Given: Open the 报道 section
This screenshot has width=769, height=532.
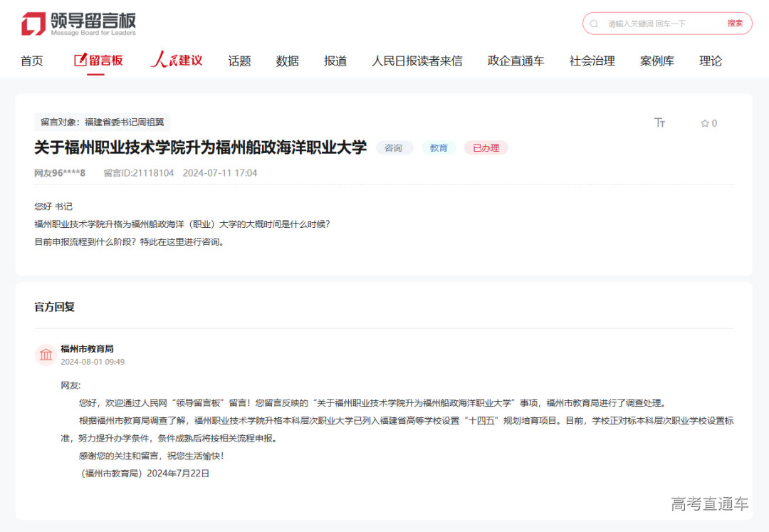Looking at the screenshot, I should click(335, 61).
